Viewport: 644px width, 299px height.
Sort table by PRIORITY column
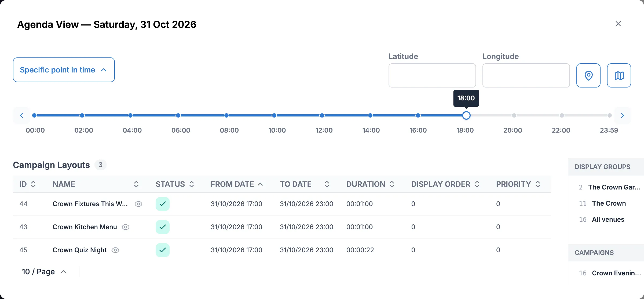pos(538,184)
